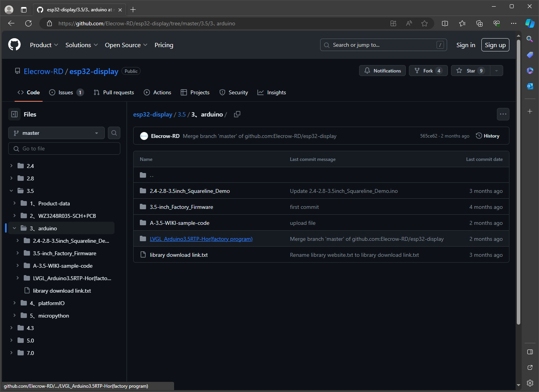539x392 pixels.
Task: Expand the 7.0 folder in tree
Action: coord(11,353)
